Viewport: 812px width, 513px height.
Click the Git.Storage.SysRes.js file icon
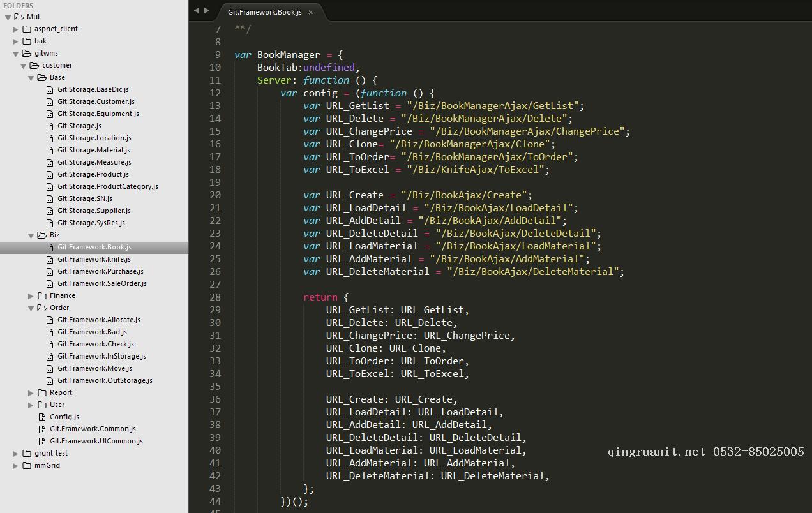[x=50, y=223]
